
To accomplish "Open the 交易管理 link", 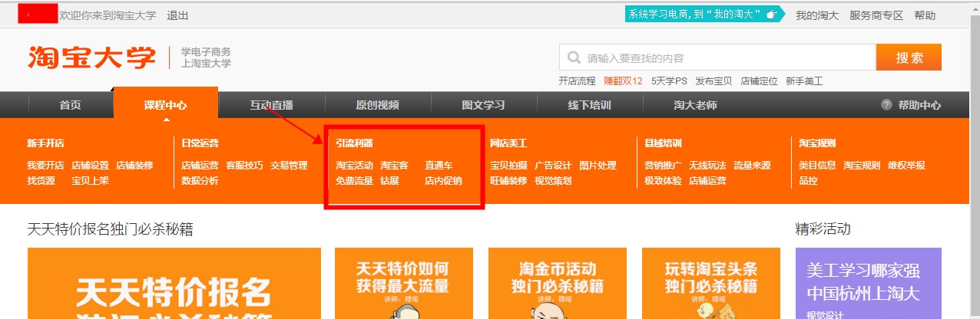I will click(289, 165).
